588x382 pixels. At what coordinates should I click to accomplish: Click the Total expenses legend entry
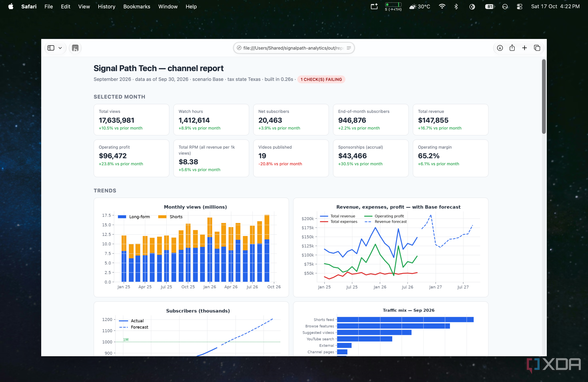pos(338,222)
